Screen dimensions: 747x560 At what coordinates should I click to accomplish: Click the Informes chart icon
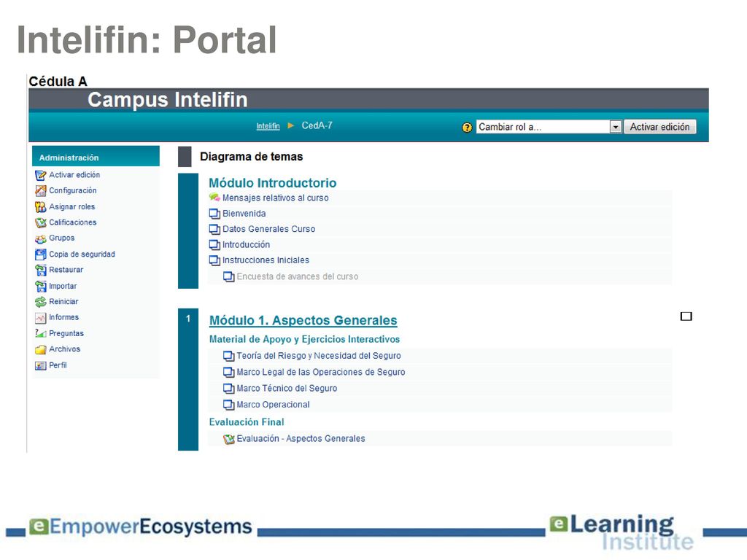41,318
